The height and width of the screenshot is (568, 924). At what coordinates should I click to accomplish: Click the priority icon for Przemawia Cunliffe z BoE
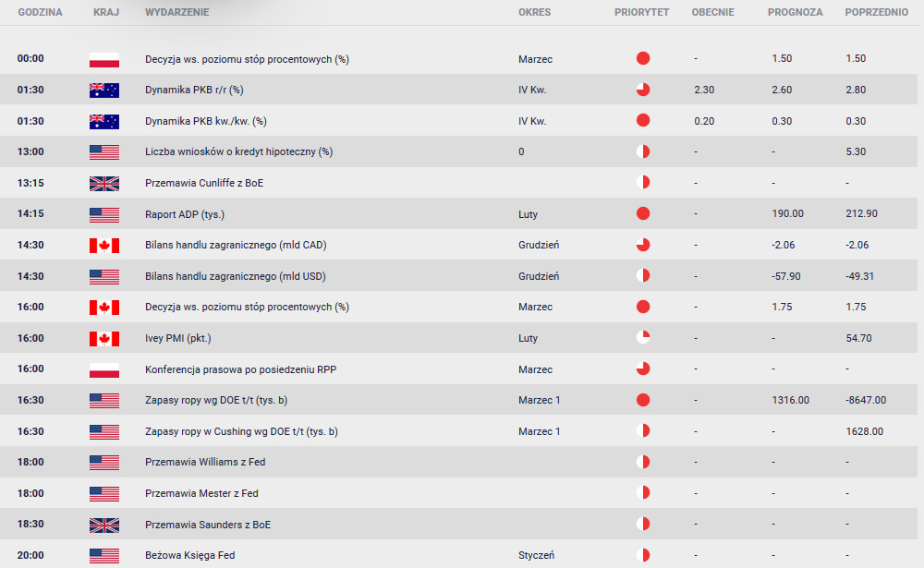pos(643,182)
